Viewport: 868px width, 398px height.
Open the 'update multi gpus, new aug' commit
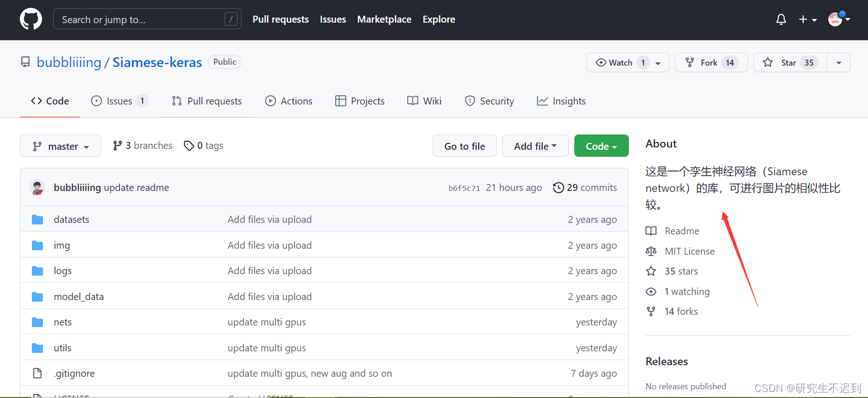pyautogui.click(x=310, y=374)
